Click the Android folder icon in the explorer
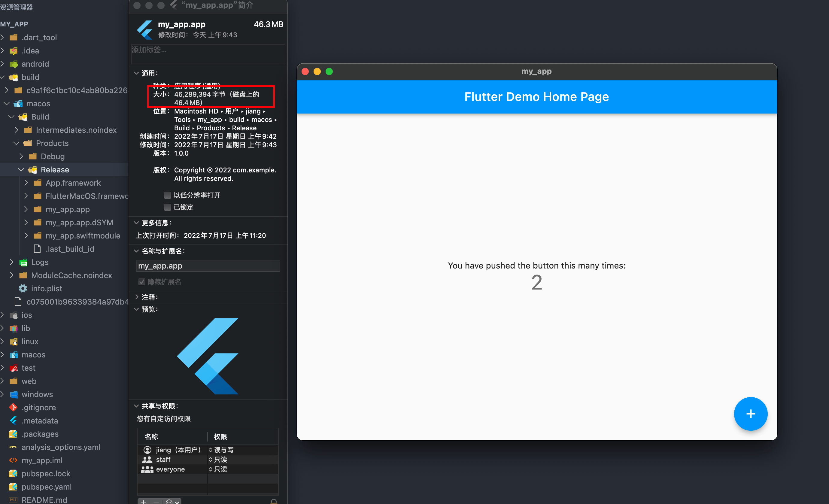Image resolution: width=829 pixels, height=504 pixels. 14,64
